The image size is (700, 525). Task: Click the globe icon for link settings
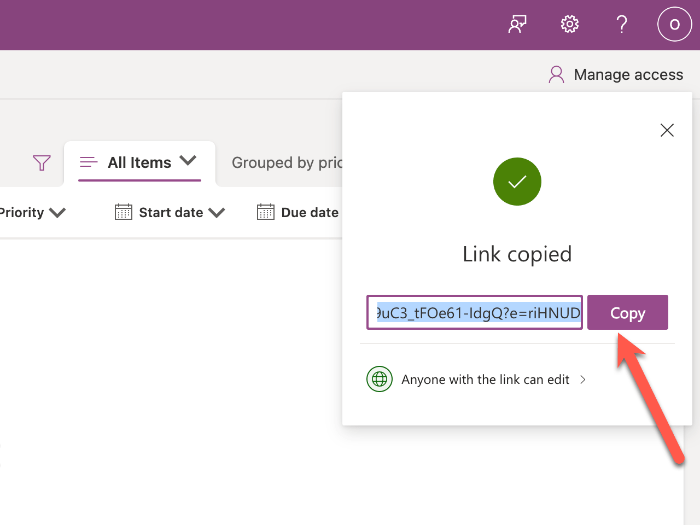click(379, 380)
